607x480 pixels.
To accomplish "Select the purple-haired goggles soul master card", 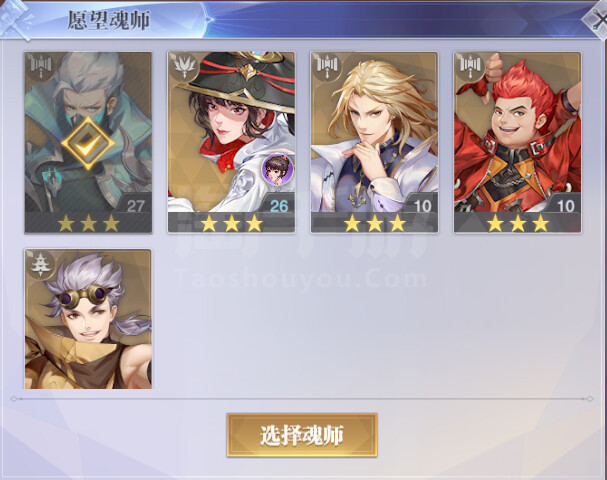I will click(88, 319).
